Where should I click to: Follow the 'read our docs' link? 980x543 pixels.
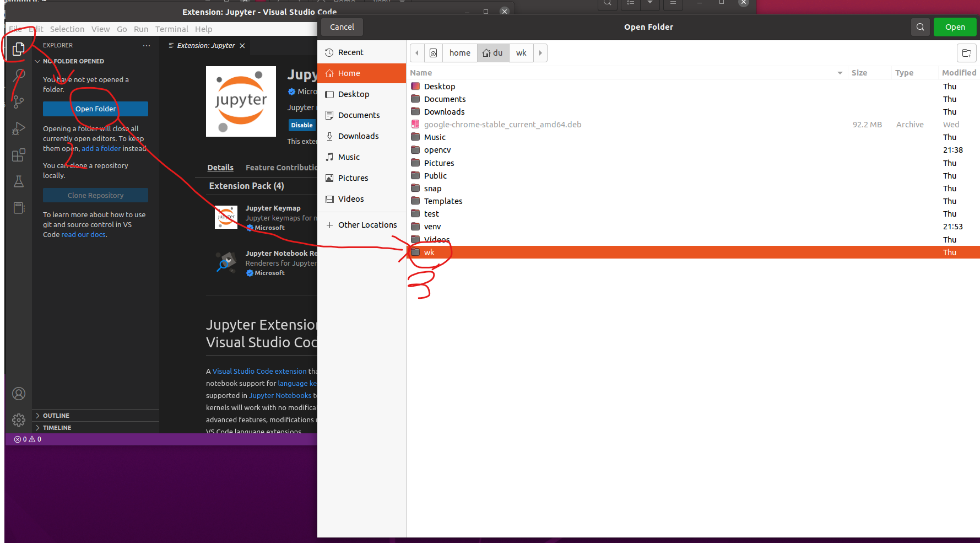tap(83, 235)
